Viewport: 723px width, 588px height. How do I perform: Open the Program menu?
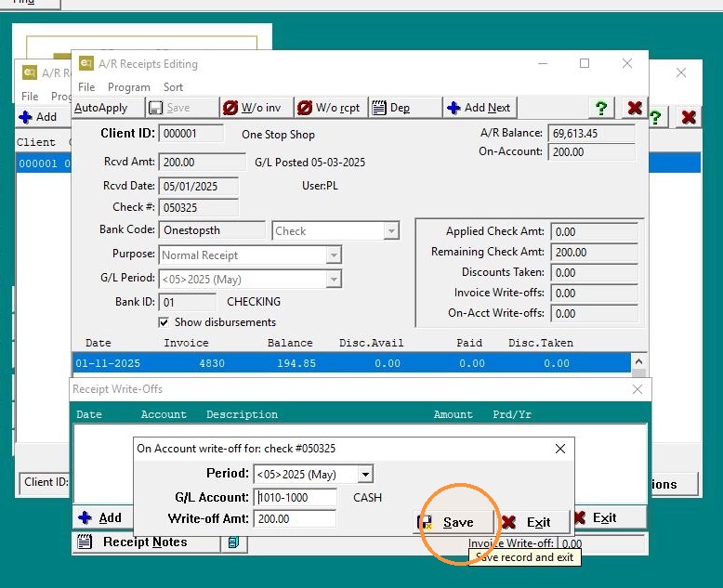click(128, 87)
